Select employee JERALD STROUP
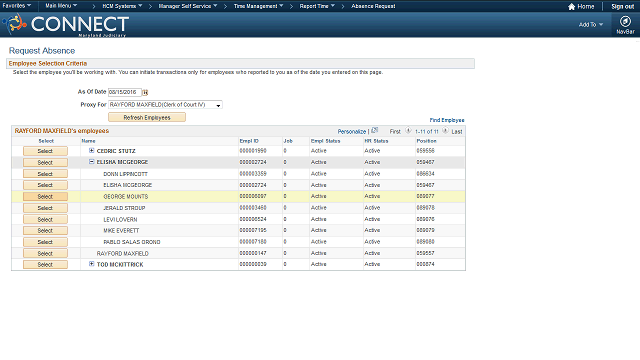Screen dimensions: 640x360 45,208
